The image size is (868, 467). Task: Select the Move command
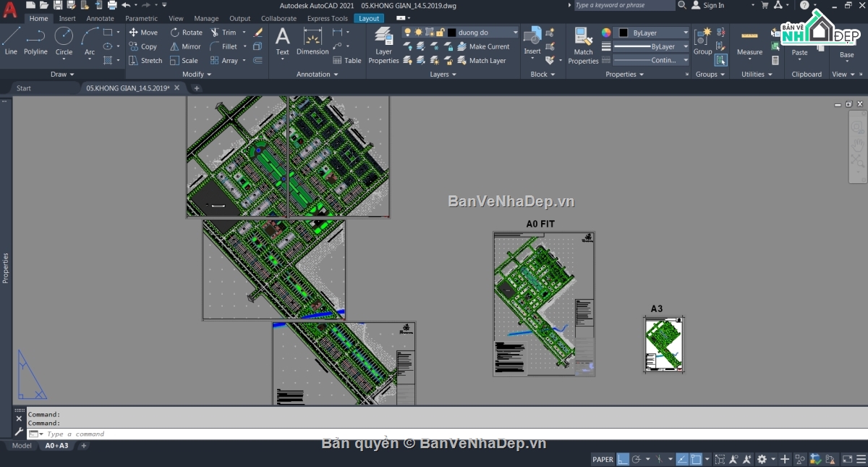[x=144, y=32]
